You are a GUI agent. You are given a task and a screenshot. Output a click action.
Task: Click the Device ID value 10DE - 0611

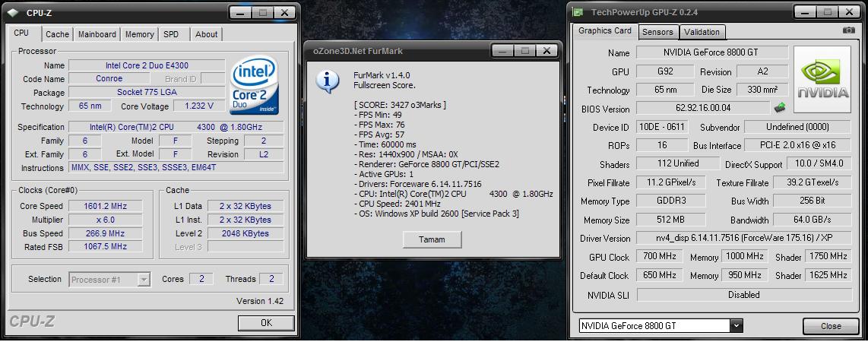[661, 127]
